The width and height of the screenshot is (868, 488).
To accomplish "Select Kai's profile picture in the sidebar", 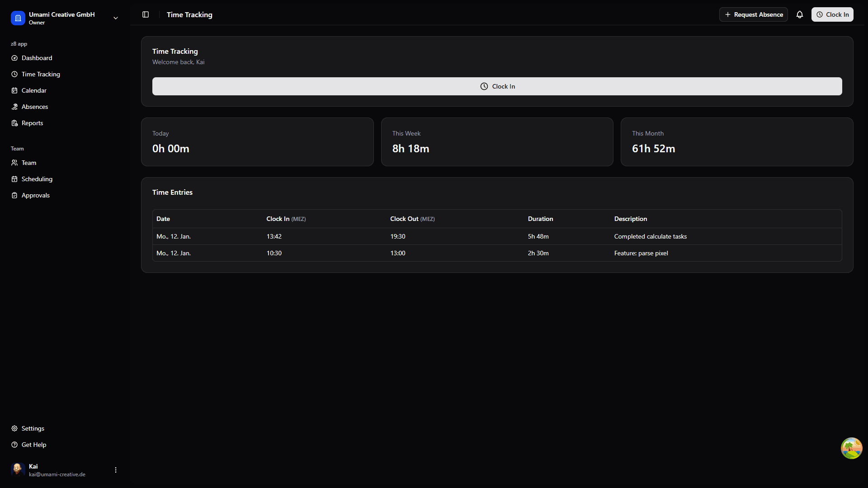I will coord(17,469).
